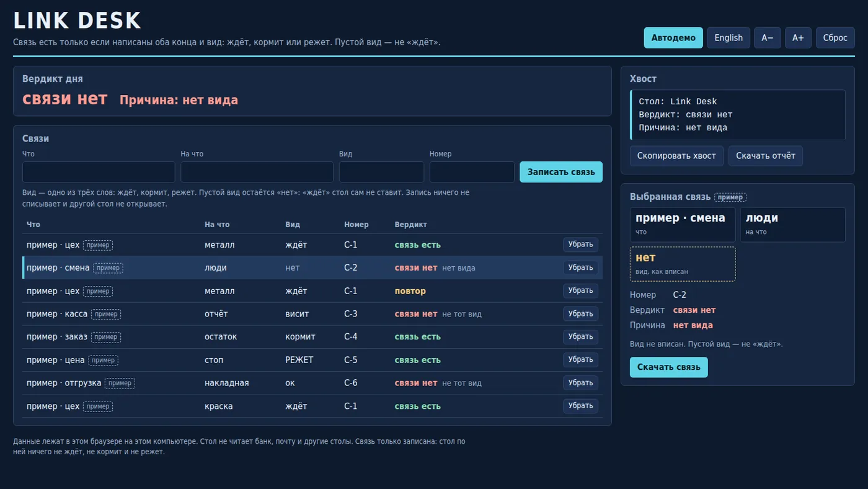Click Убрать on the пример · отгрузка row
The image size is (868, 489).
[x=581, y=382]
